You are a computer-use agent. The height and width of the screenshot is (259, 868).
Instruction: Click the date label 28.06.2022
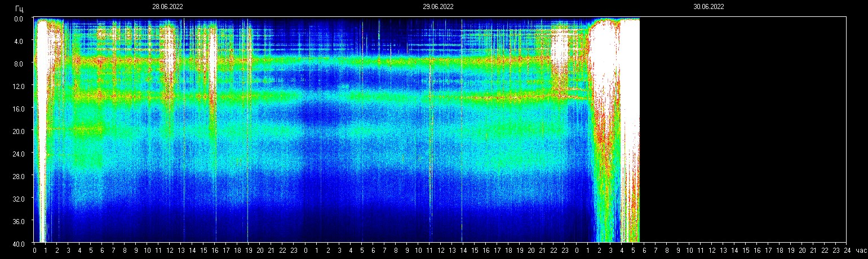coord(167,7)
